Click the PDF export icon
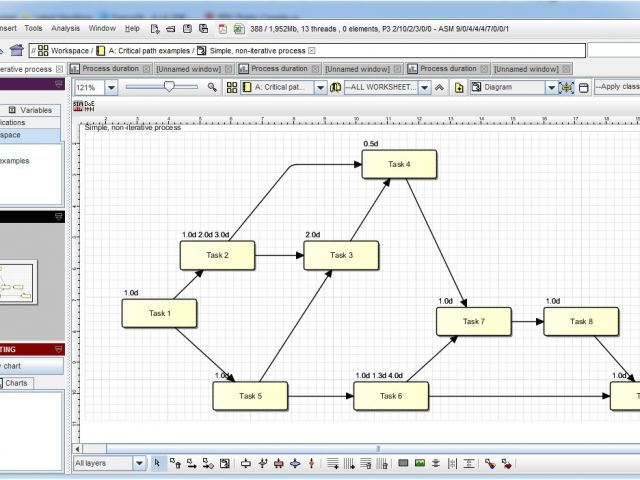 (x=223, y=29)
